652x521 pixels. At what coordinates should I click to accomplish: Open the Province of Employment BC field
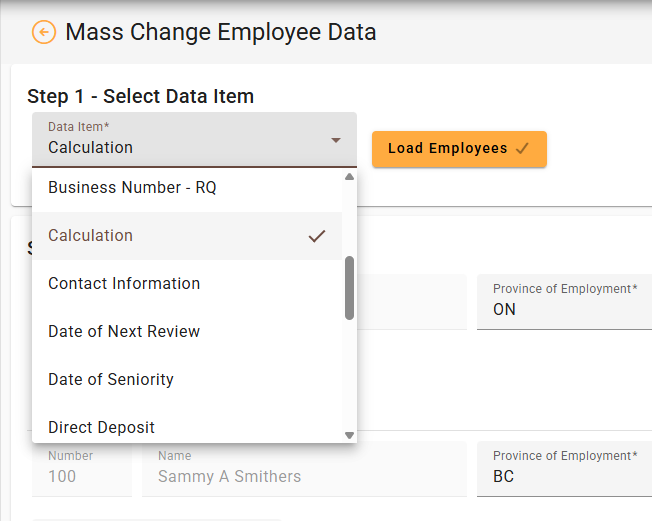click(564, 468)
